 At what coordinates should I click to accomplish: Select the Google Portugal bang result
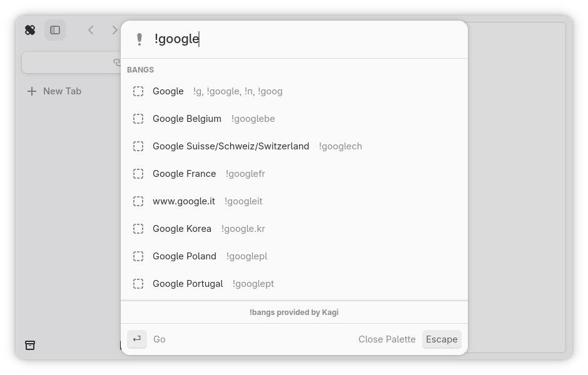click(294, 284)
